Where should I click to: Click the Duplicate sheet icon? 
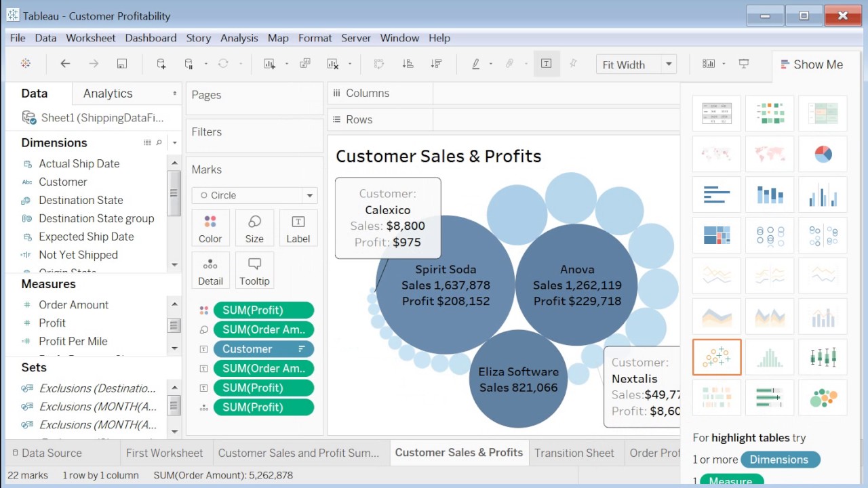click(x=305, y=64)
